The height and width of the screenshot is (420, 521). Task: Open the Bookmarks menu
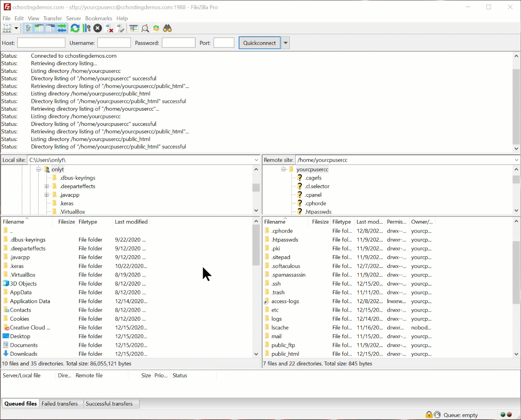click(98, 18)
